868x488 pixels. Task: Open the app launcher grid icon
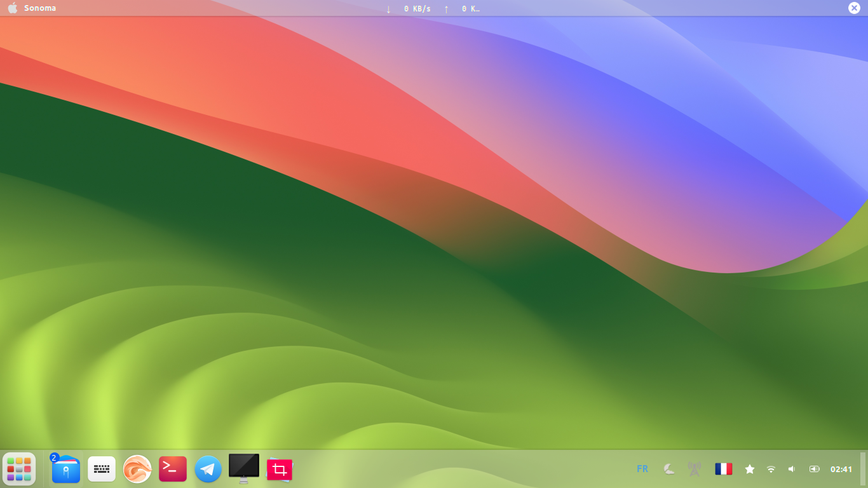19,469
